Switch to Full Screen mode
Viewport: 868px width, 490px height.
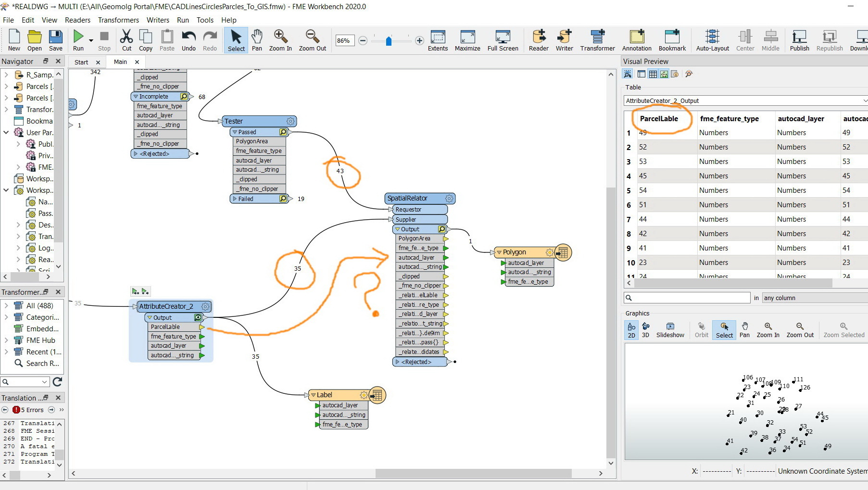click(x=503, y=40)
